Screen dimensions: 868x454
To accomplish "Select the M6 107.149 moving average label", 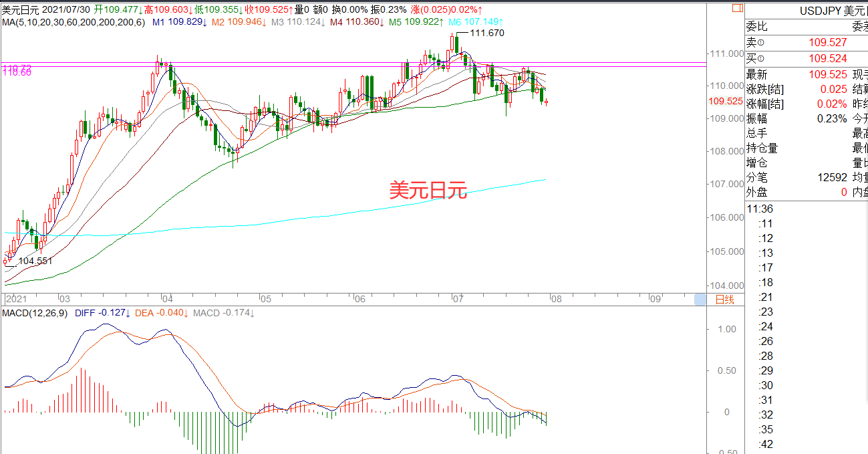I will coord(475,22).
